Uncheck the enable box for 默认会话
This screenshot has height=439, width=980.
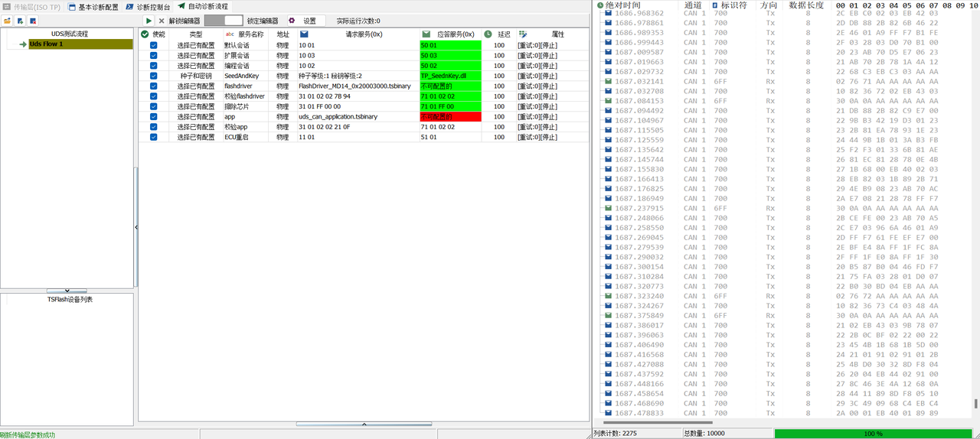coord(153,45)
